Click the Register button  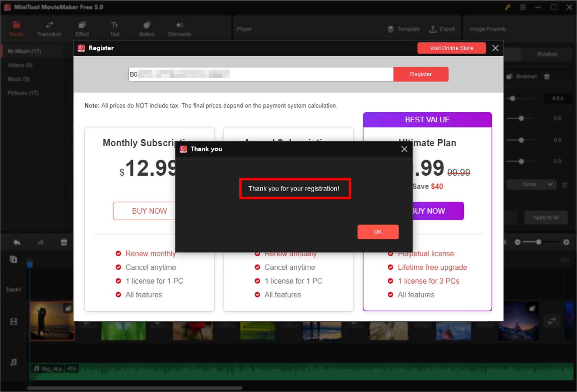(x=421, y=74)
